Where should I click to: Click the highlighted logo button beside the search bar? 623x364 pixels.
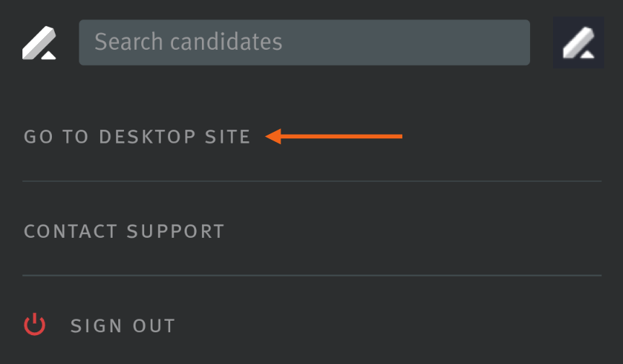(578, 43)
